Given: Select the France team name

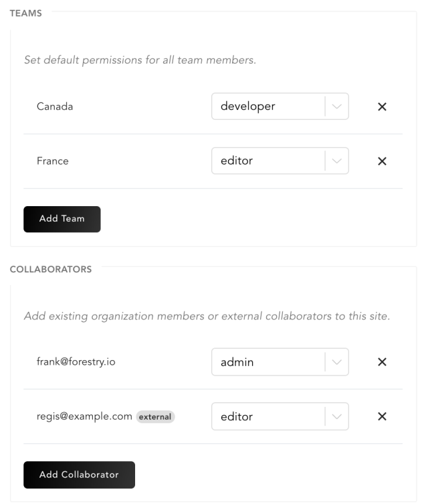Looking at the screenshot, I should click(53, 161).
